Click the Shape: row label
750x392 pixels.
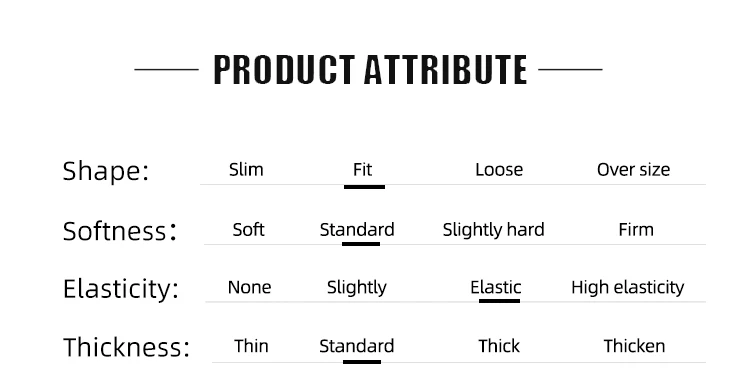click(x=106, y=171)
